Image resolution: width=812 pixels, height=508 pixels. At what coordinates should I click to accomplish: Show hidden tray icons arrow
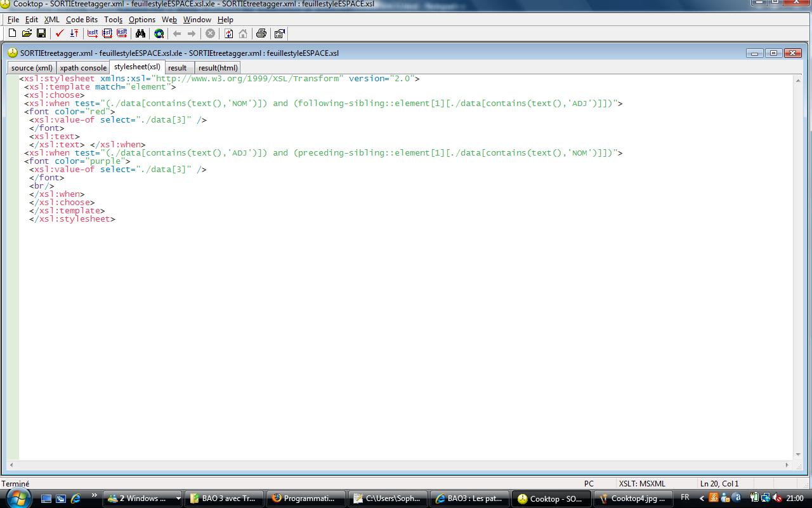click(x=702, y=498)
